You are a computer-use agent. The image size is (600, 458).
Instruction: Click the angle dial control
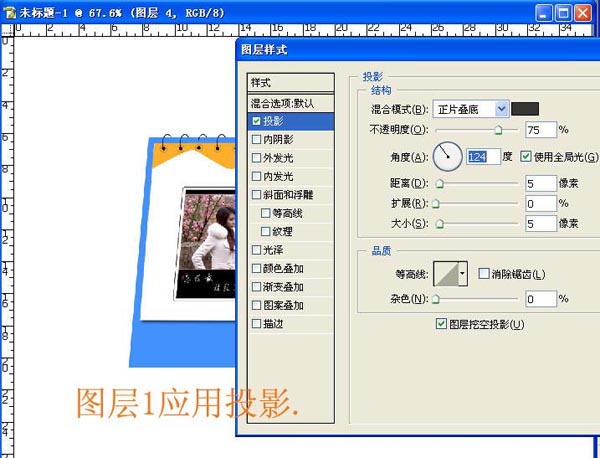point(449,156)
